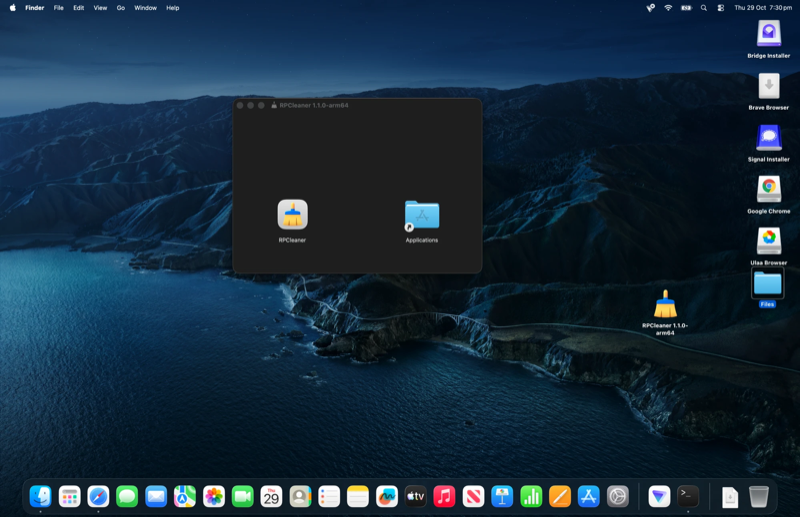Close the RPCleaner 1.1.0-arm64 window

240,105
